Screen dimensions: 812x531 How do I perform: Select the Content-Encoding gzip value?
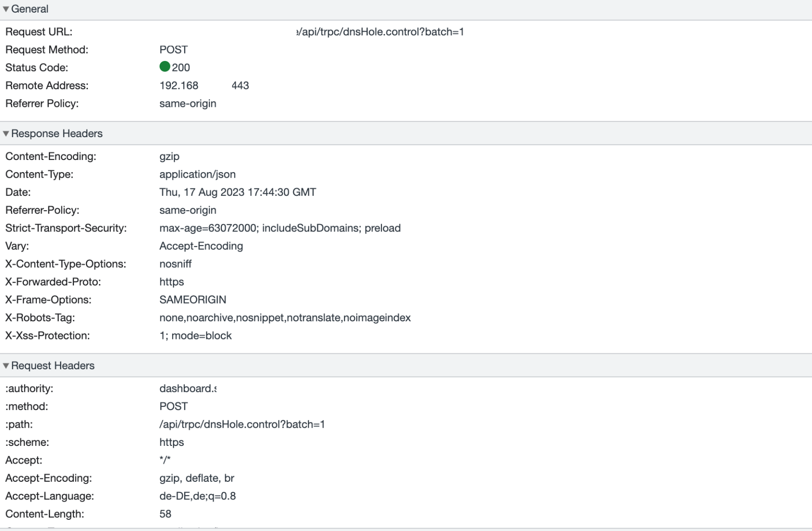[169, 156]
